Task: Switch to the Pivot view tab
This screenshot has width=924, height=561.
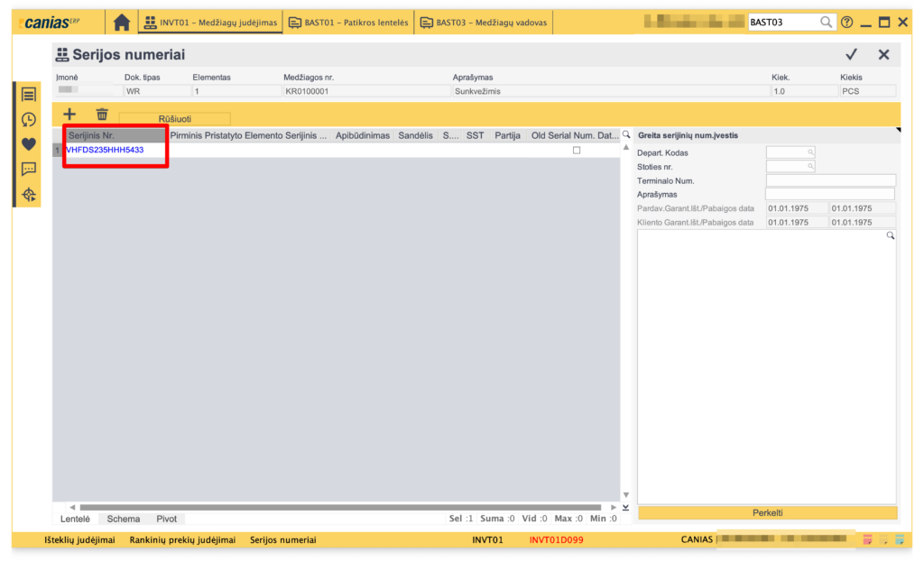Action: [167, 519]
